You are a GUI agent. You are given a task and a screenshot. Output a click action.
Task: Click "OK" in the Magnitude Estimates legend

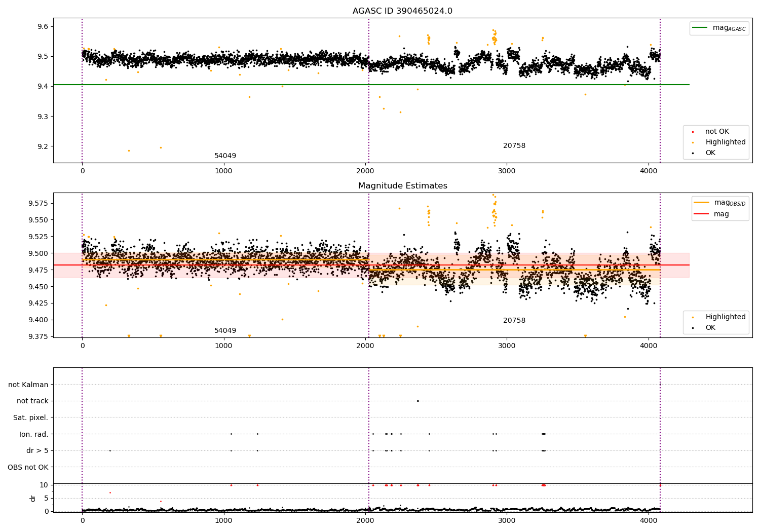710,328
